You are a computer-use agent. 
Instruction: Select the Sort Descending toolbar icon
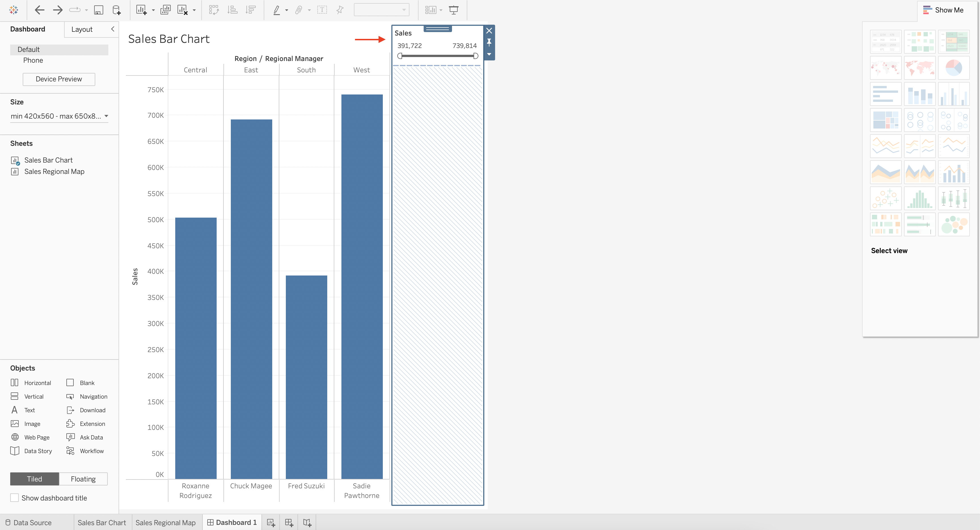coord(250,10)
